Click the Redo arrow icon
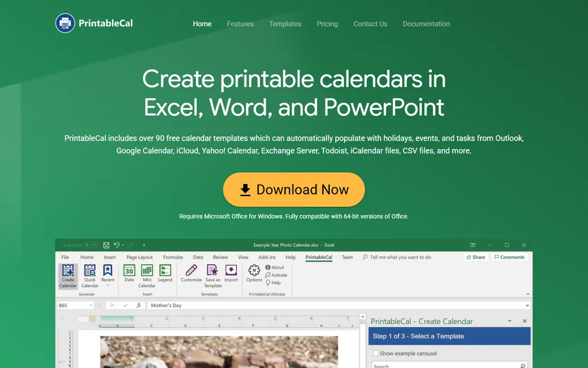Viewport: 588px width, 368px height. 130,245
